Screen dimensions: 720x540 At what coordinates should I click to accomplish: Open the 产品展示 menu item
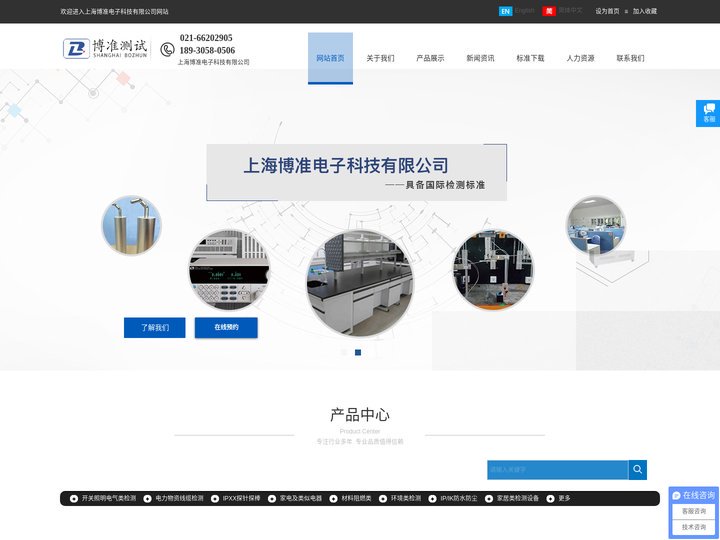tap(430, 58)
